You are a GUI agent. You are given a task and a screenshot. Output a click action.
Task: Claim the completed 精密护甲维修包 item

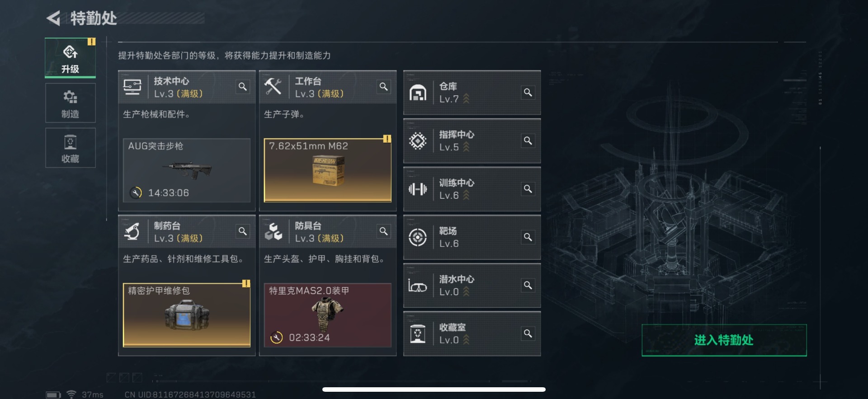pos(187,315)
